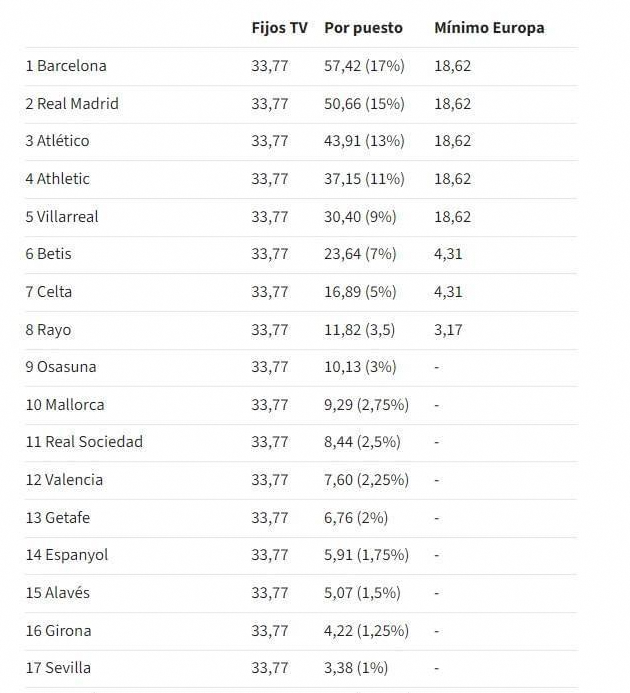Select the 17 Sevilla row label

coord(58,668)
